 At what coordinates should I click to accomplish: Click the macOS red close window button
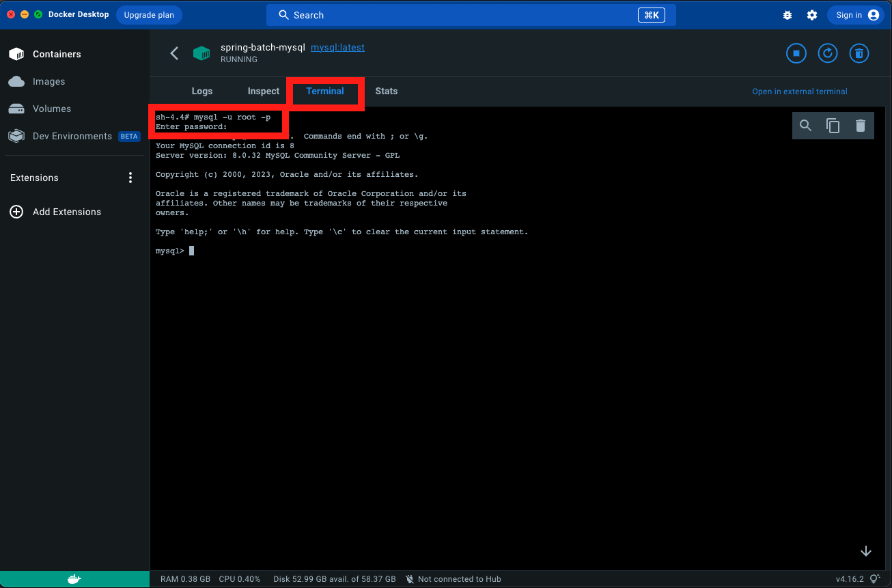click(10, 14)
